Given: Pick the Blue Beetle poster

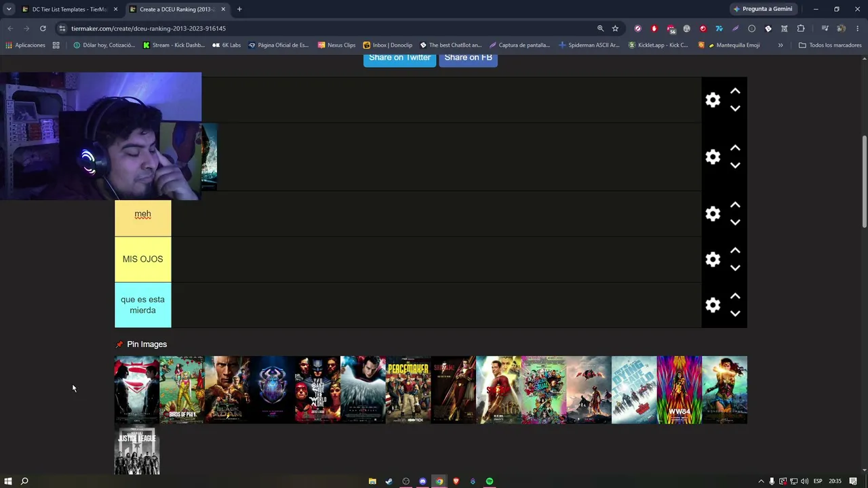Looking at the screenshot, I should tap(273, 390).
